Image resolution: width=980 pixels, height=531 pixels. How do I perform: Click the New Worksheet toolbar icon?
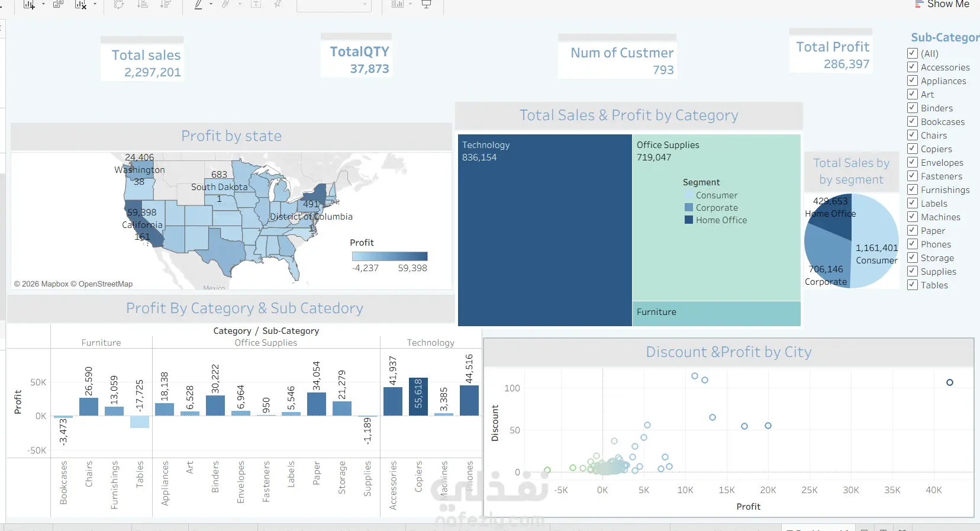click(28, 4)
